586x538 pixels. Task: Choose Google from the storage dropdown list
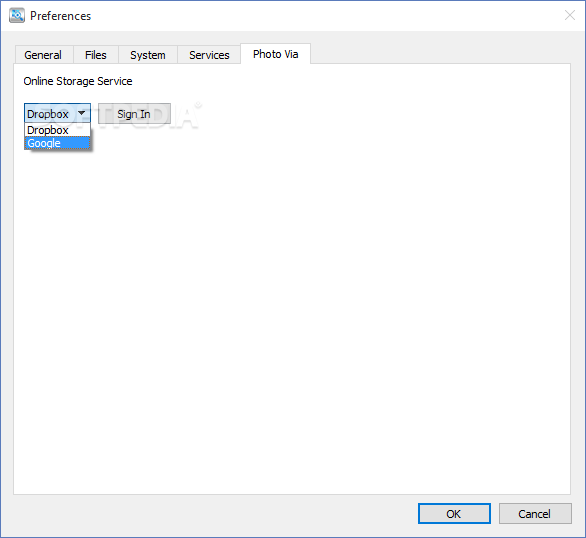57,143
